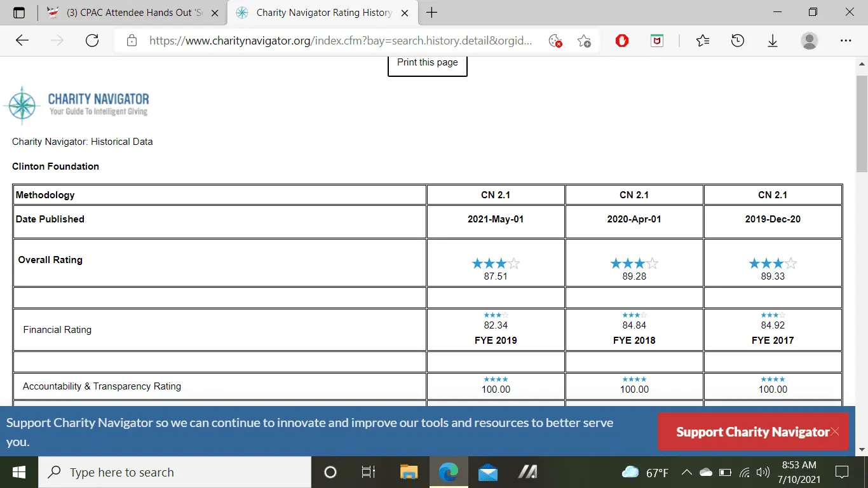Add this page to favorites star icon
This screenshot has width=868, height=488.
tap(584, 41)
